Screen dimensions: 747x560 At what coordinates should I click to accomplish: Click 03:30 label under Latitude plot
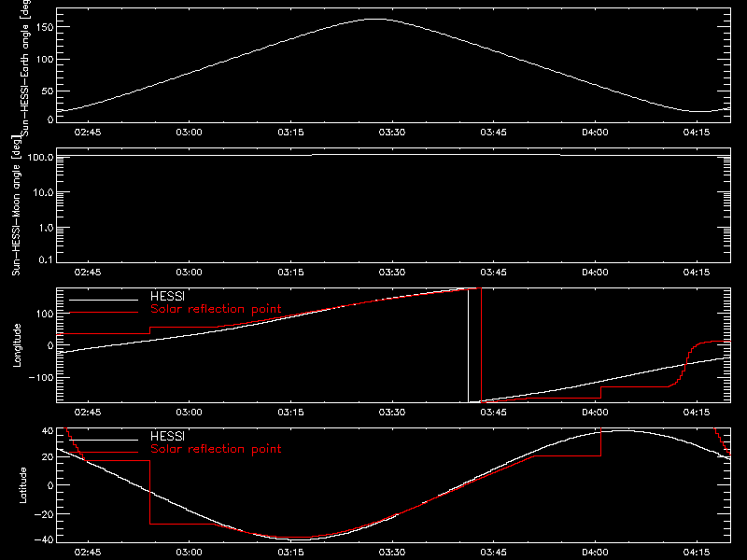(x=392, y=553)
